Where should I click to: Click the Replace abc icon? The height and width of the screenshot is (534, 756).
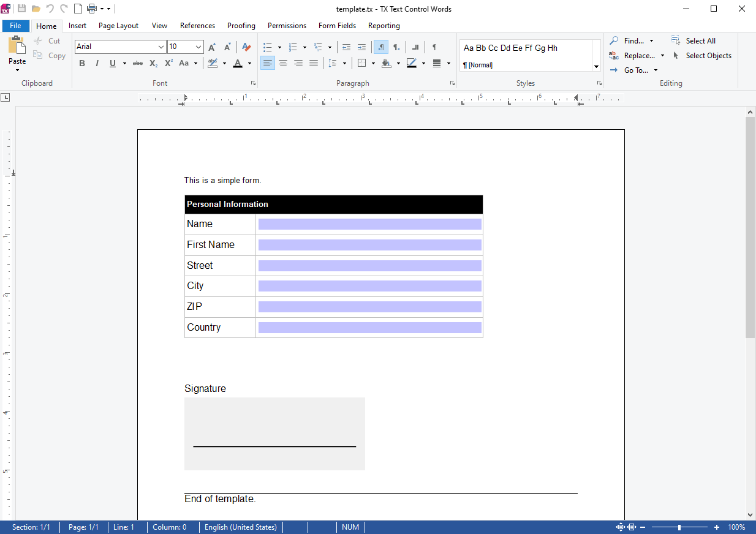point(614,55)
